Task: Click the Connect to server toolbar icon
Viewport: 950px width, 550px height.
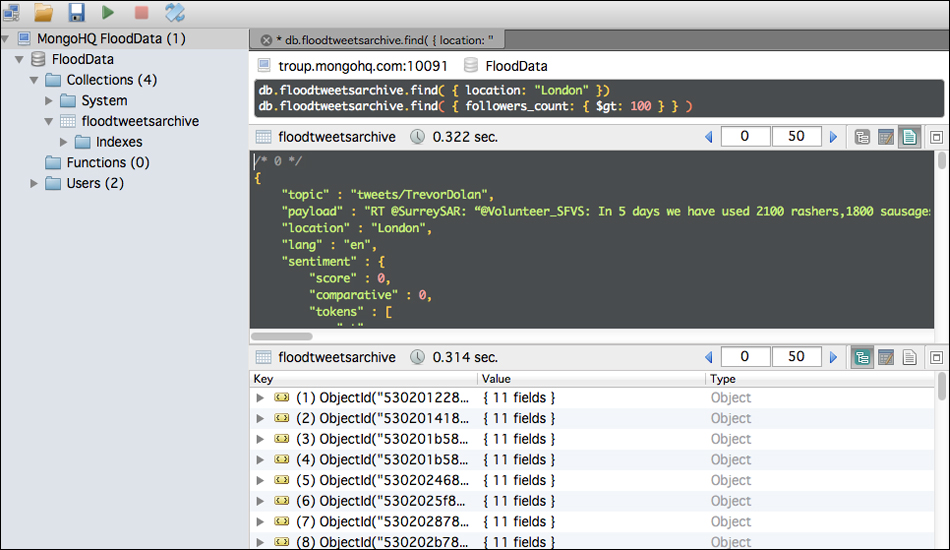Action: [x=10, y=12]
